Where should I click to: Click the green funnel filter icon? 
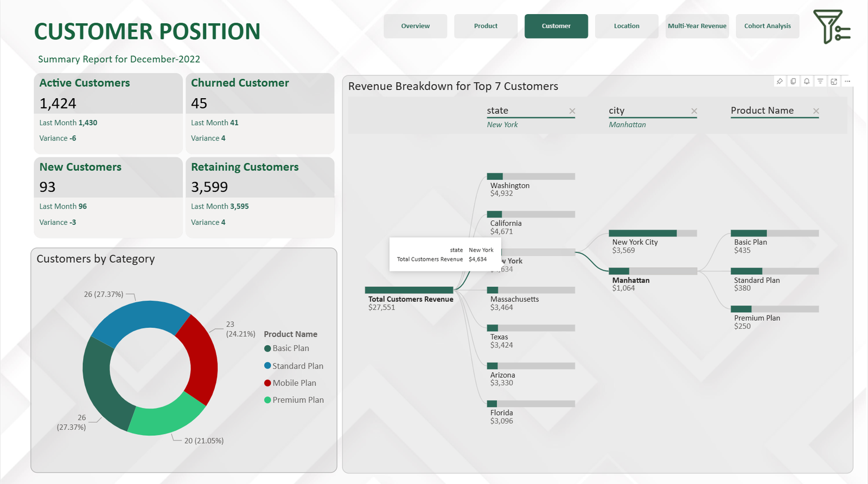point(831,27)
